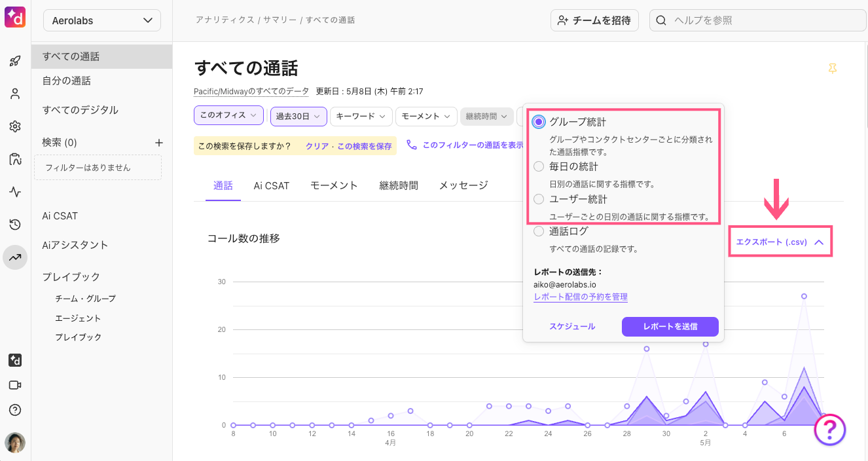Open the 継続時間 filter dropdown
This screenshot has height=461, width=868.
pos(486,116)
